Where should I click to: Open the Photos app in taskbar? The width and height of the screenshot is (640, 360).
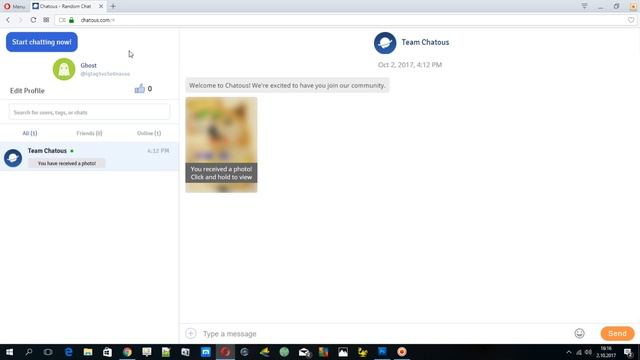(x=343, y=352)
